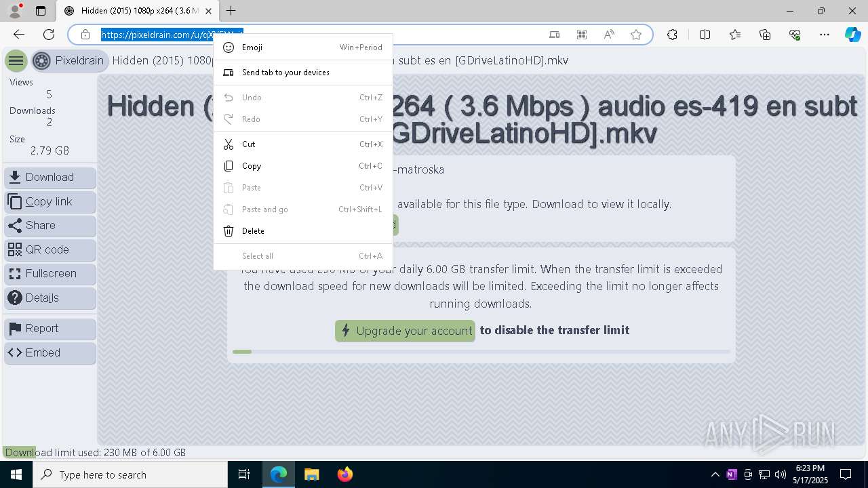Choose Emoji from context menu
868x488 pixels.
tap(303, 47)
